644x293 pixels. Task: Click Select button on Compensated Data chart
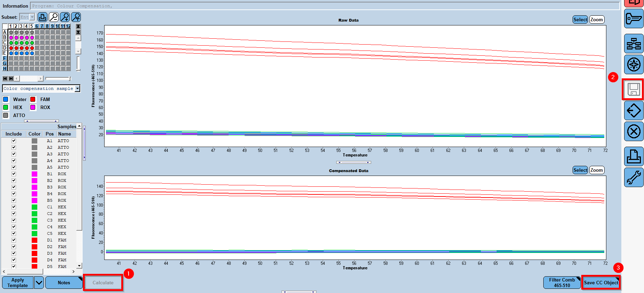coord(580,170)
